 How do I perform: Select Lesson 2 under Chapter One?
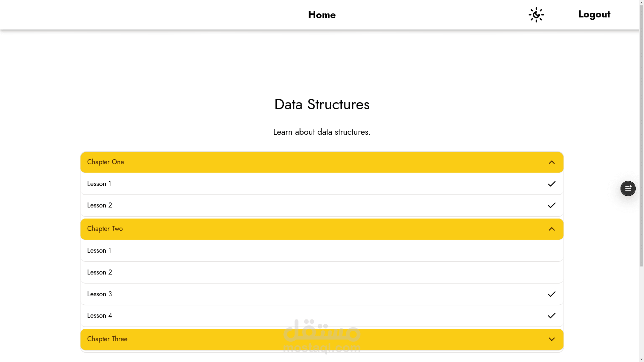tap(100, 205)
